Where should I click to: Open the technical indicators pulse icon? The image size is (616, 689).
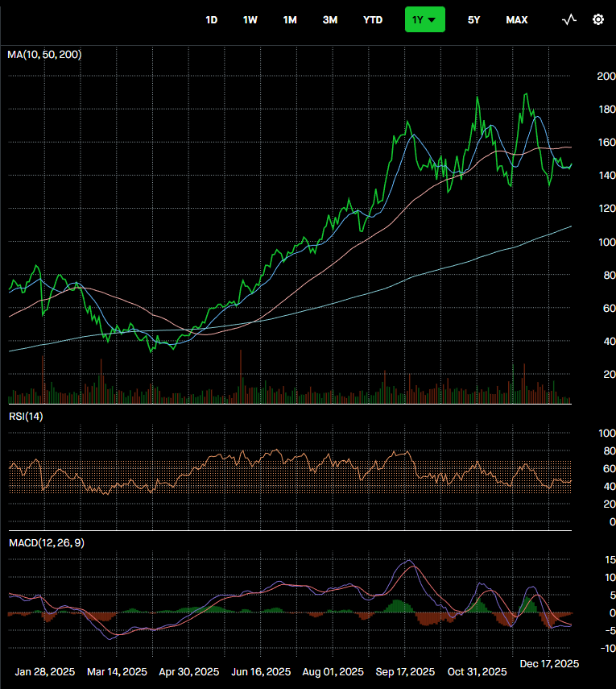[x=569, y=19]
